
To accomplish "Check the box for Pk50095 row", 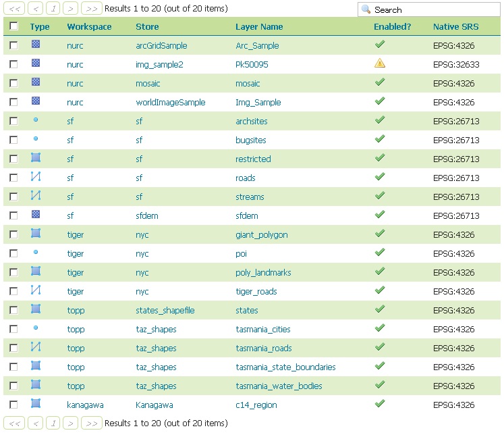I will (x=13, y=64).
